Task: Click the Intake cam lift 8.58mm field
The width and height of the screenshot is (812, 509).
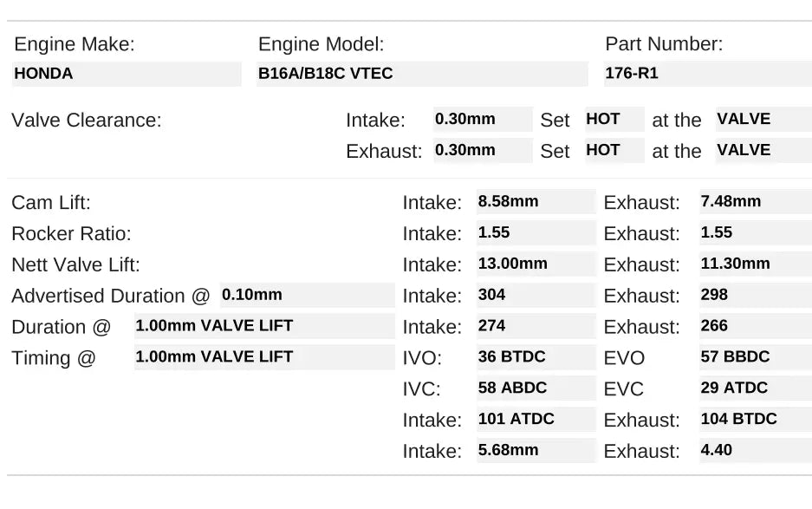Action: coord(536,202)
